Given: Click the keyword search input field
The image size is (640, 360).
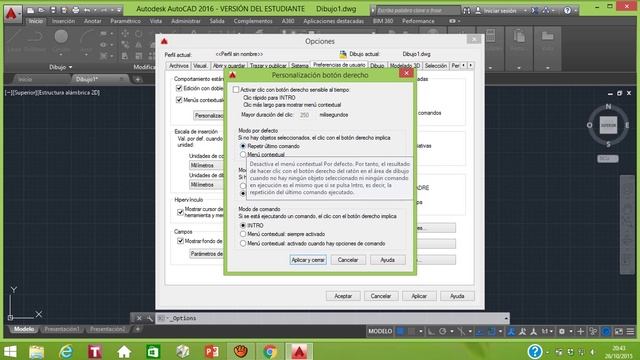Looking at the screenshot, I should (418, 11).
